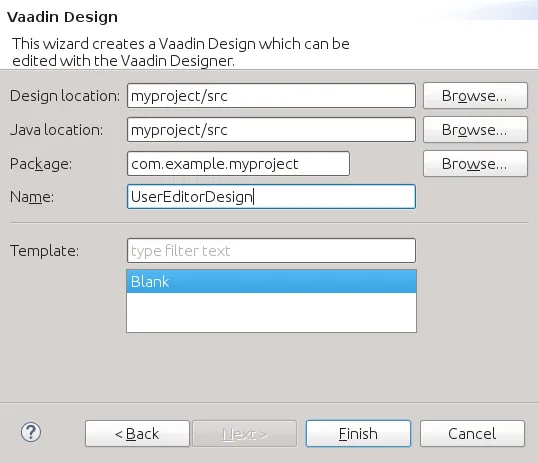Click the Finish button
The height and width of the screenshot is (463, 538).
[358, 433]
